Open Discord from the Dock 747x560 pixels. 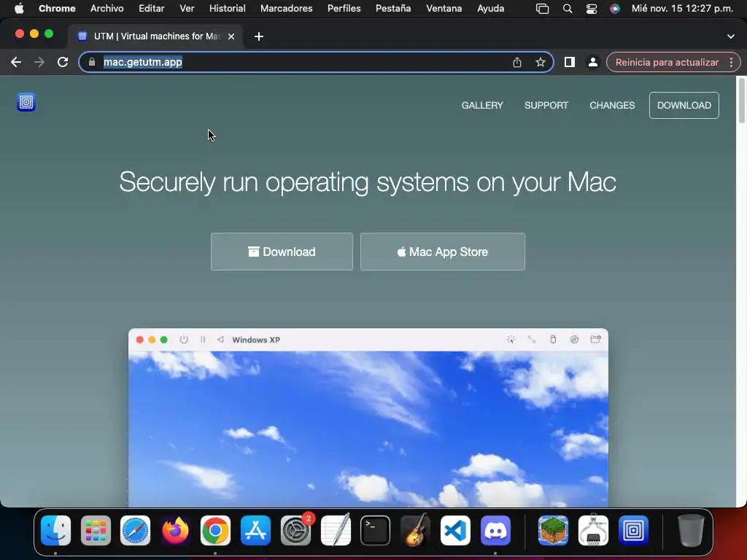click(495, 530)
